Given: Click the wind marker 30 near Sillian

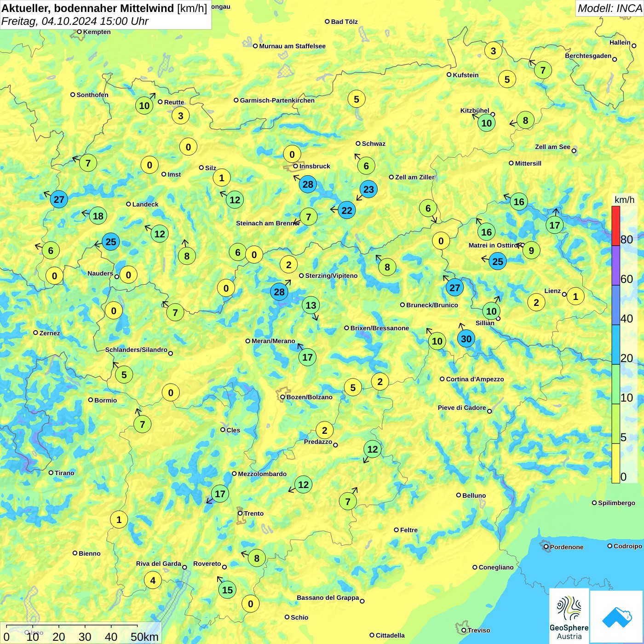Looking at the screenshot, I should (x=466, y=339).
